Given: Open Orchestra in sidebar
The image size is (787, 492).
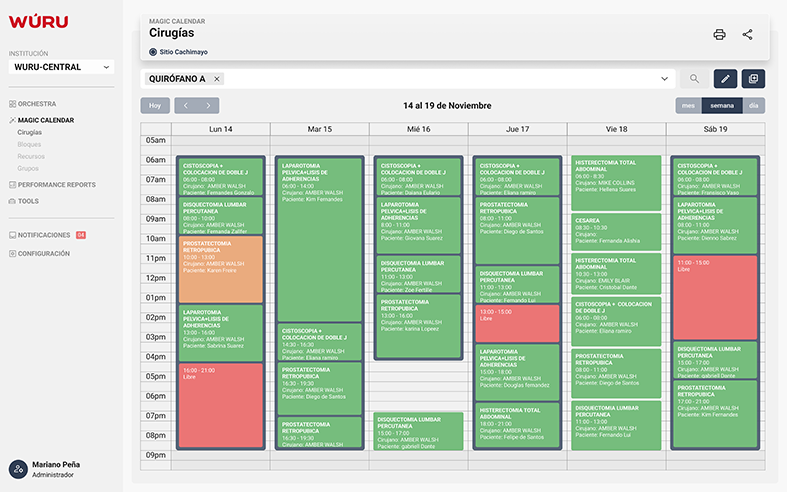Looking at the screenshot, I should pos(33,104).
